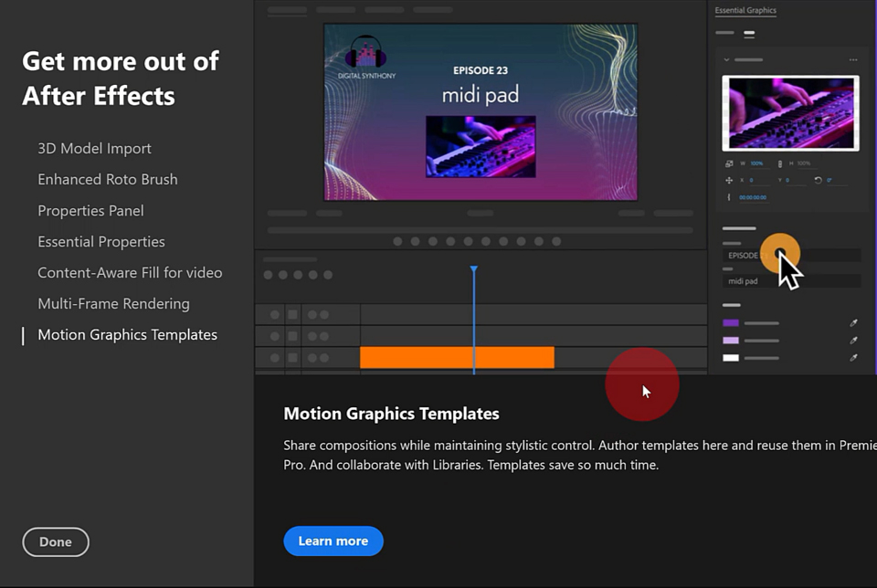Click the blue Learn more button

[333, 541]
